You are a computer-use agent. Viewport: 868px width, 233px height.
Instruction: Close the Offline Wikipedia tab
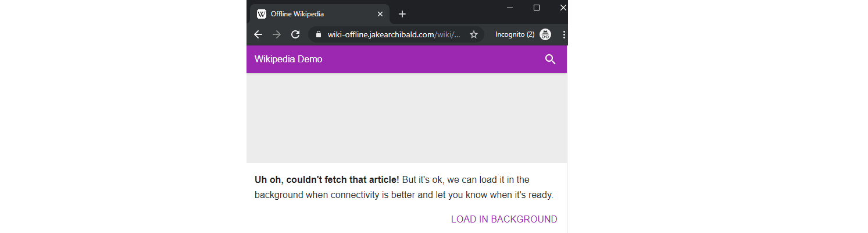pos(380,14)
